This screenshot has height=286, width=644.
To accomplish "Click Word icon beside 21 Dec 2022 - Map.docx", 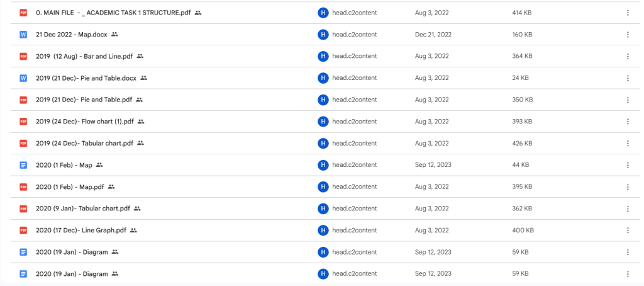I will click(x=23, y=35).
